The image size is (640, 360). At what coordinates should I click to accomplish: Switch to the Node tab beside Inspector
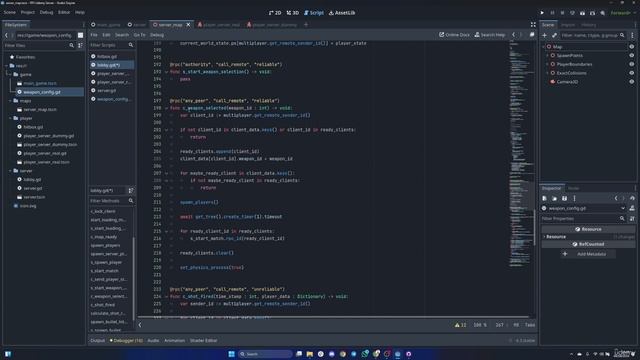(573, 188)
